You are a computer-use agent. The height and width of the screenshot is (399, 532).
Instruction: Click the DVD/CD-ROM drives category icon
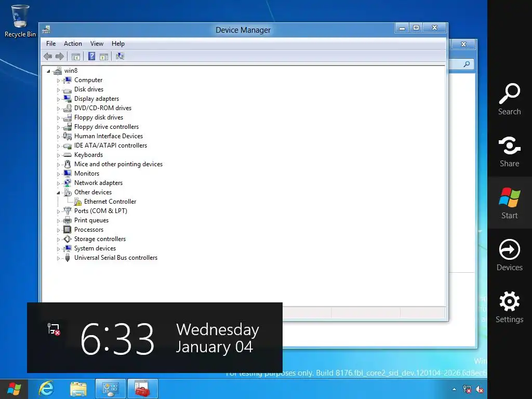(68, 108)
